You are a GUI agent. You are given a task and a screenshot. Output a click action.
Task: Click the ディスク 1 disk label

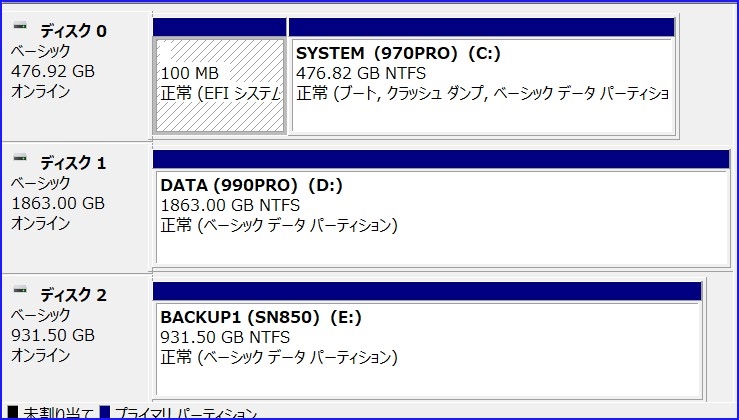pyautogui.click(x=73, y=162)
